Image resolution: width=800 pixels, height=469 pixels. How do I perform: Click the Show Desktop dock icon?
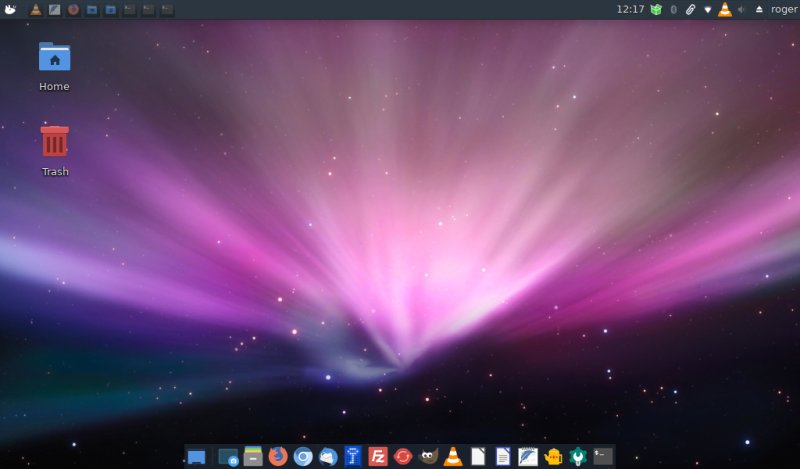point(197,457)
